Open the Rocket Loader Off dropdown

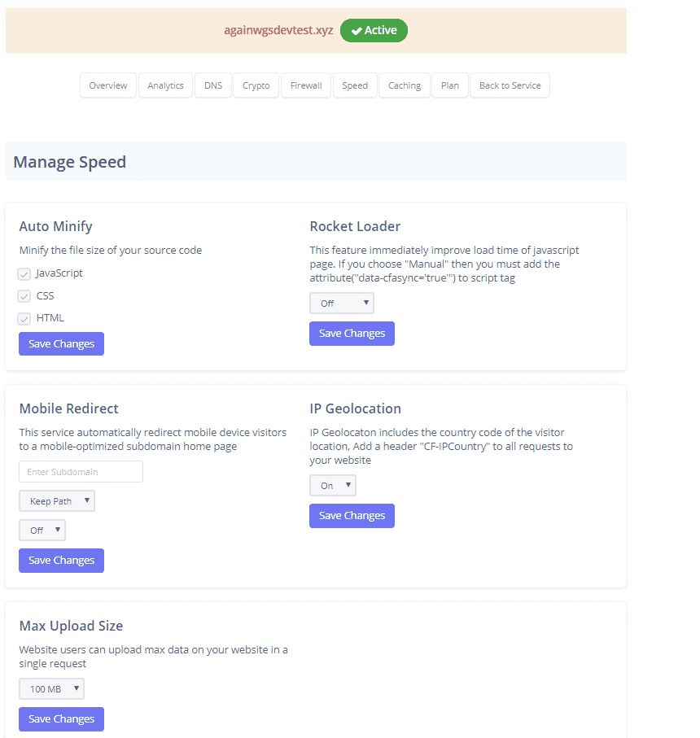pyautogui.click(x=342, y=303)
